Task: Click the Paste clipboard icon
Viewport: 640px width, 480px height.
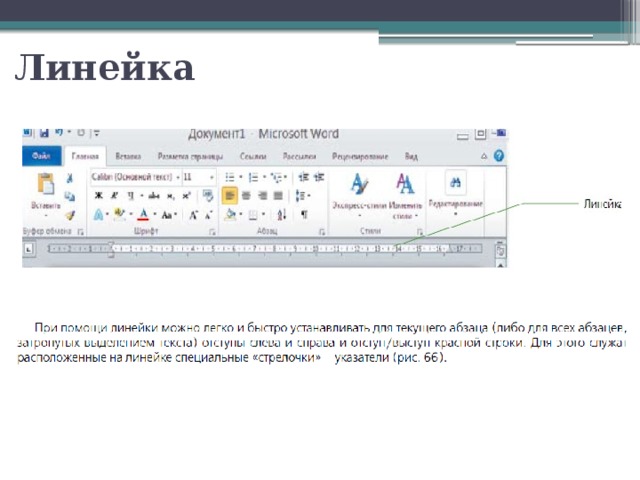Action: (x=46, y=184)
